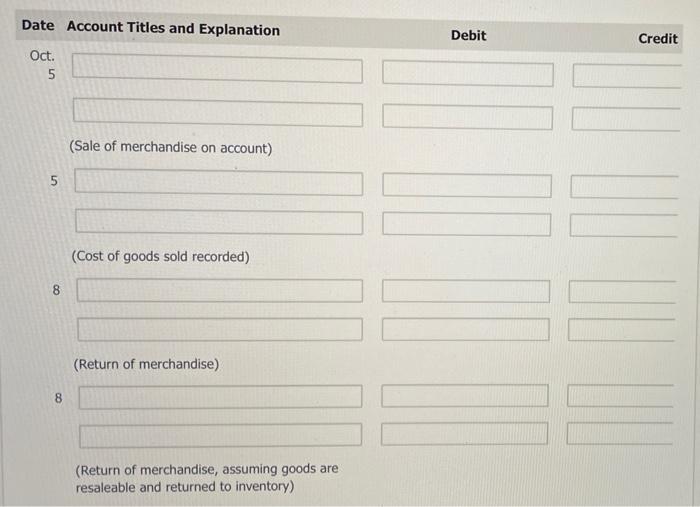Click the first Oct. 5 account title field

click(x=217, y=68)
